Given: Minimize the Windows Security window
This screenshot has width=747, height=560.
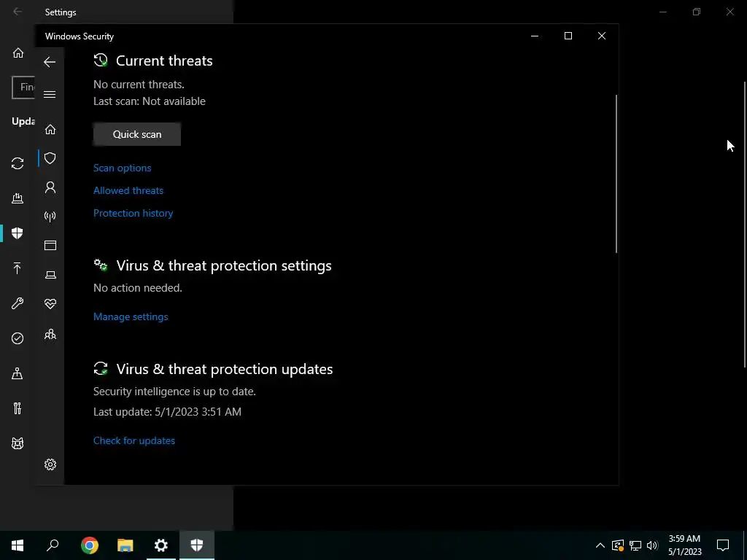Looking at the screenshot, I should click(x=535, y=36).
